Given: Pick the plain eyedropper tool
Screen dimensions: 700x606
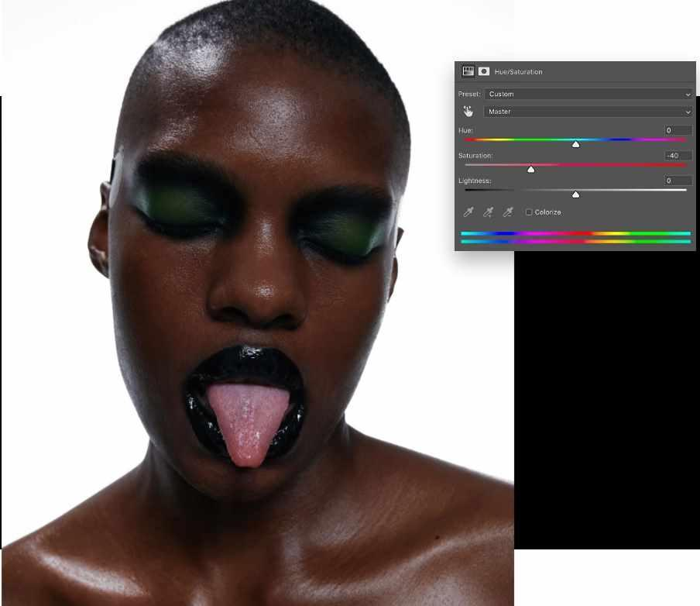Looking at the screenshot, I should point(468,212).
